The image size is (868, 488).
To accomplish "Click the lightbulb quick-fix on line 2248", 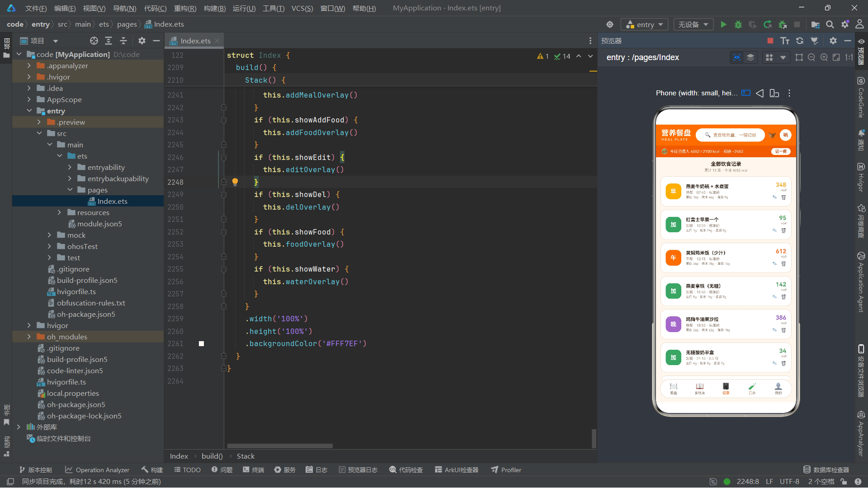I will 235,182.
